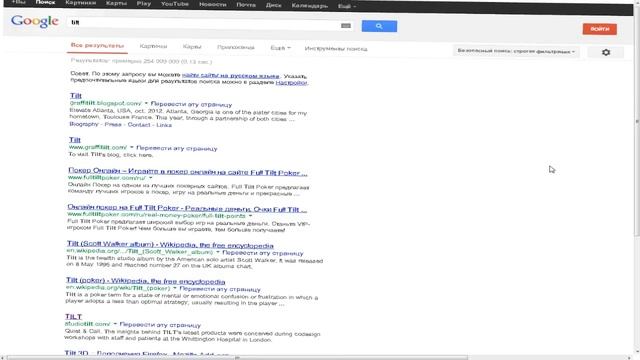This screenshot has width=640, height=360.
Task: Open dropdown arrow next to Scott Walker album URL
Action: point(218,252)
